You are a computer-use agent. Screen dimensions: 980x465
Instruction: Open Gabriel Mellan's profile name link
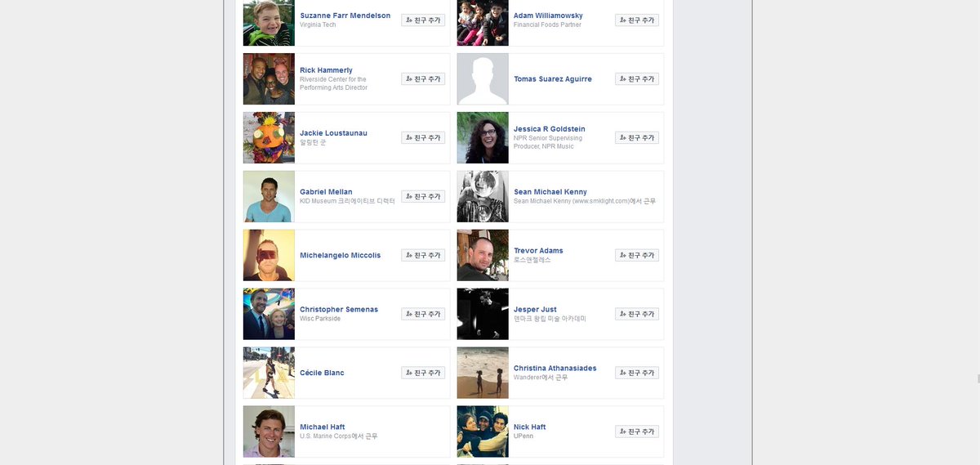coord(326,192)
